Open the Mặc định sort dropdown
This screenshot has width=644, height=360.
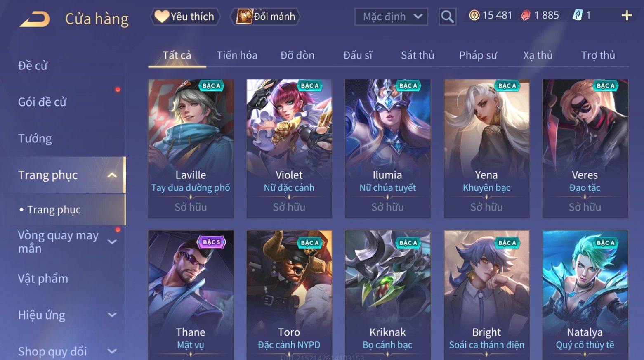391,17
